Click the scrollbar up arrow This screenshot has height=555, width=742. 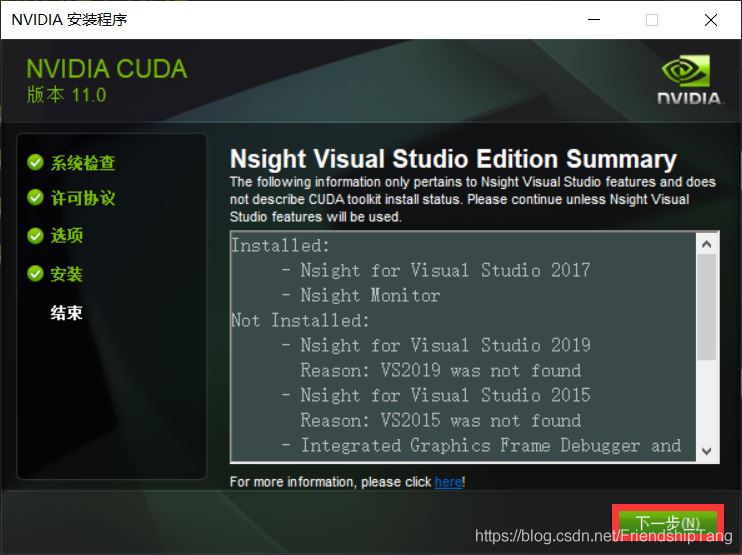(707, 245)
